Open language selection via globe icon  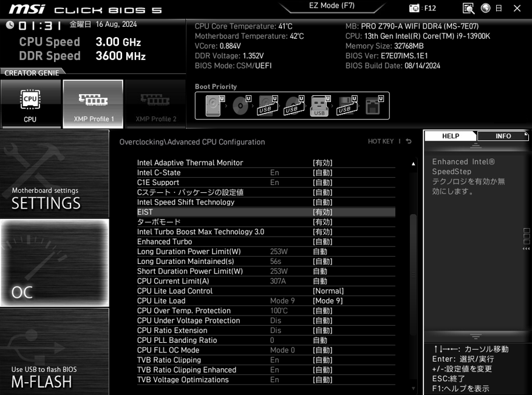click(x=485, y=8)
